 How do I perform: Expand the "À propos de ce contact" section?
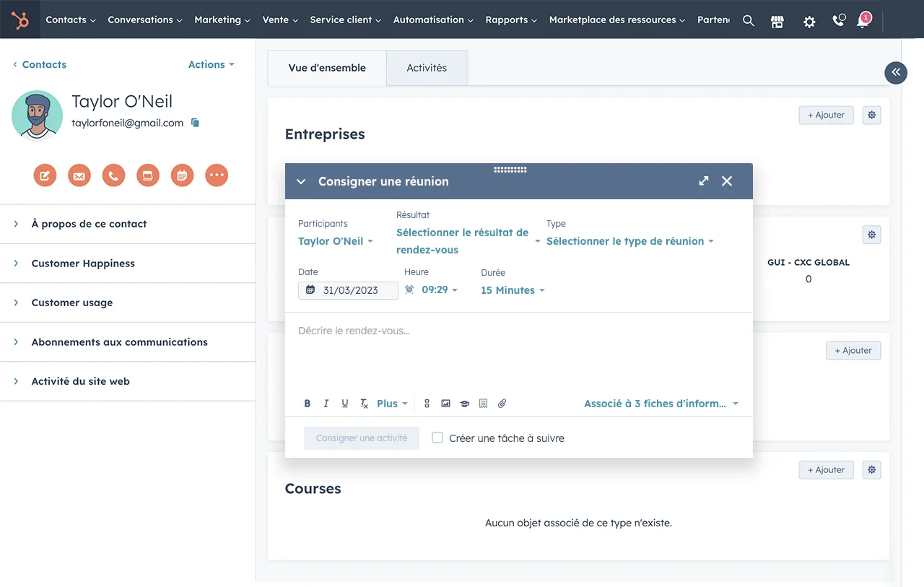click(89, 224)
